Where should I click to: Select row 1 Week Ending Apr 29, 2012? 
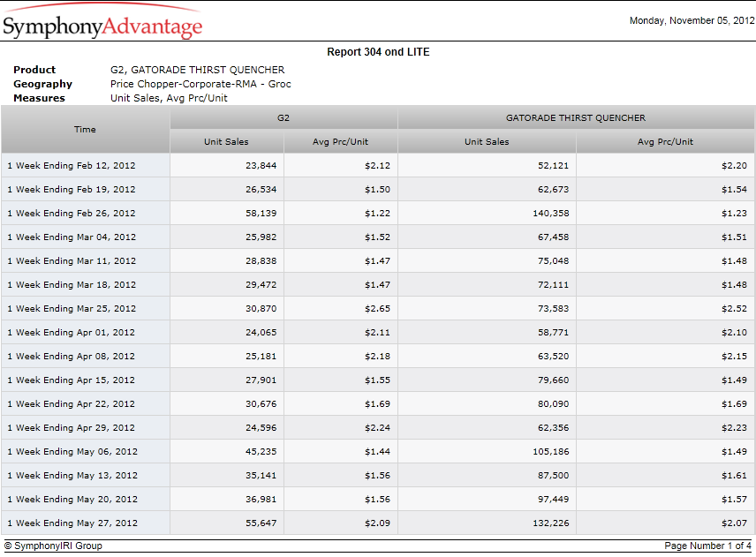tap(378, 428)
